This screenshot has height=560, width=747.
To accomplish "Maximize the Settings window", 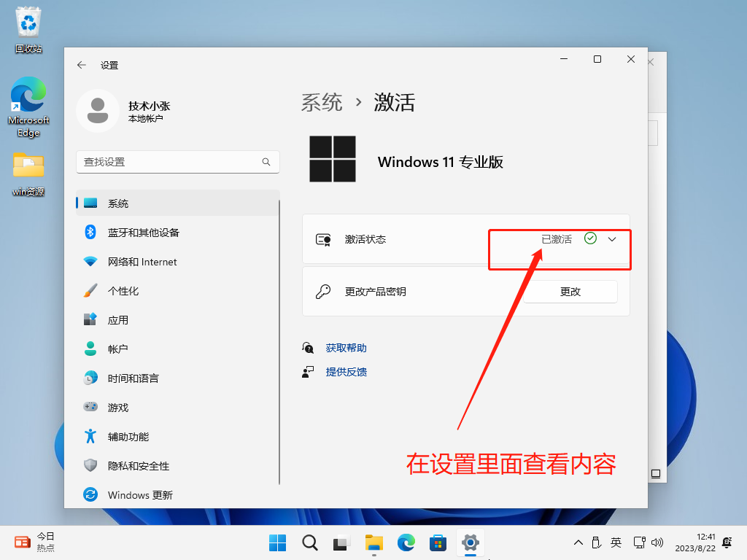I will click(597, 59).
